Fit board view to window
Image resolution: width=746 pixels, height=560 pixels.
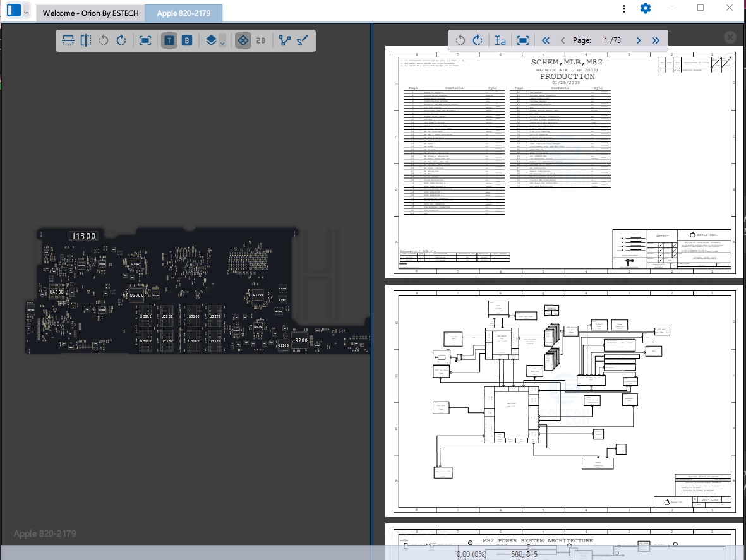(x=145, y=40)
